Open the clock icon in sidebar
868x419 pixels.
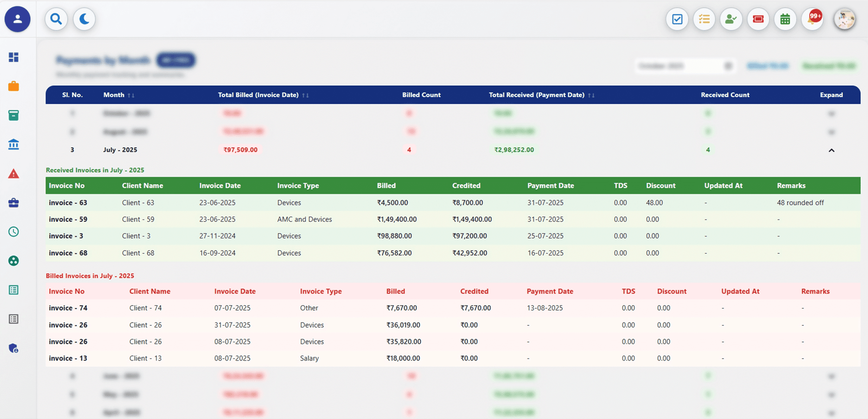coord(14,231)
